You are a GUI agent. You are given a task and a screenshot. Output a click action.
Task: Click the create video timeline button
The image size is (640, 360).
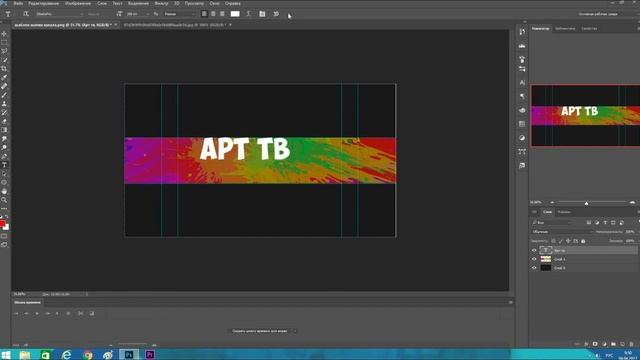260,331
